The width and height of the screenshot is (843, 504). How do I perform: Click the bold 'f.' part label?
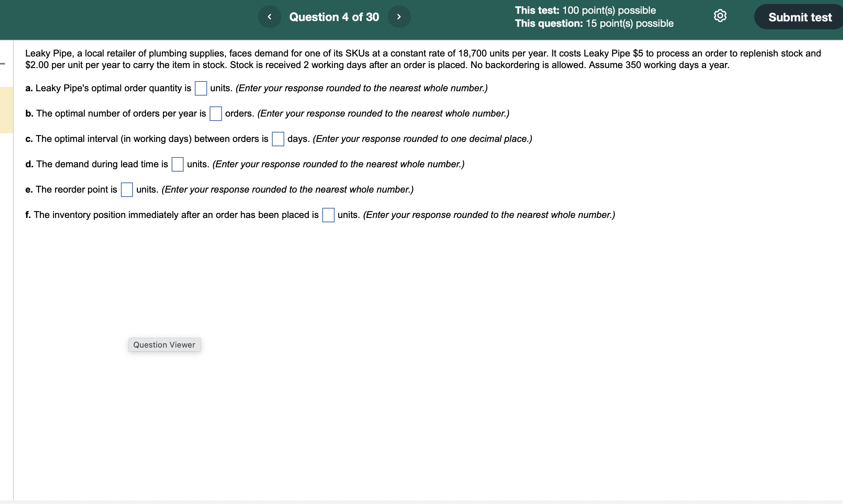tap(28, 215)
